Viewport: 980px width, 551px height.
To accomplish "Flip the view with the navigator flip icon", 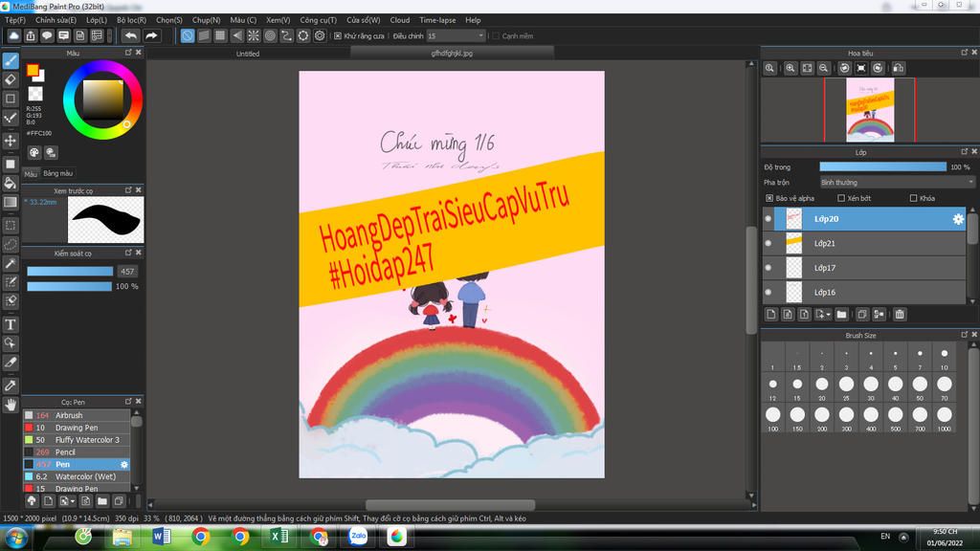I will pos(898,68).
